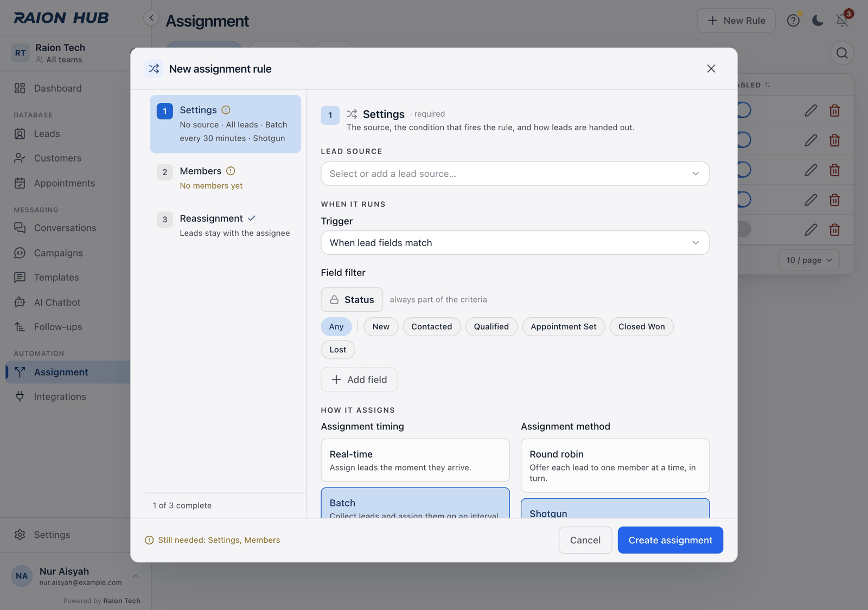Select the Lost status chip

[338, 350]
